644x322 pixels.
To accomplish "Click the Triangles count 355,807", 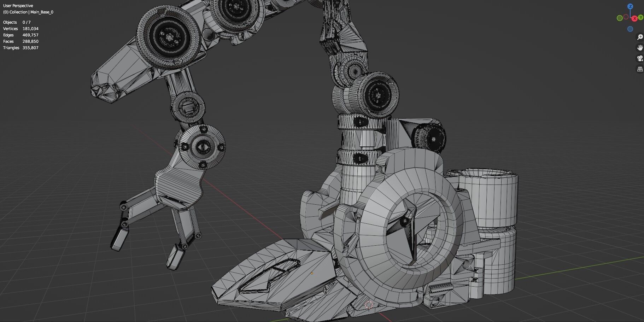I will (30, 48).
